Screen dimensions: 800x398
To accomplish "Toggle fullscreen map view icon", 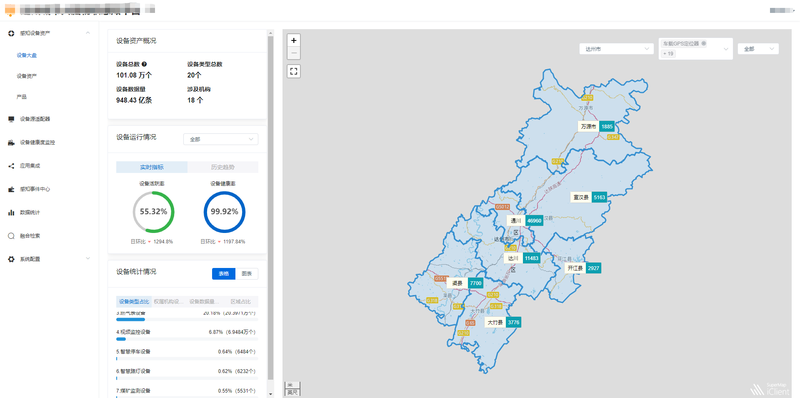I will click(x=293, y=71).
